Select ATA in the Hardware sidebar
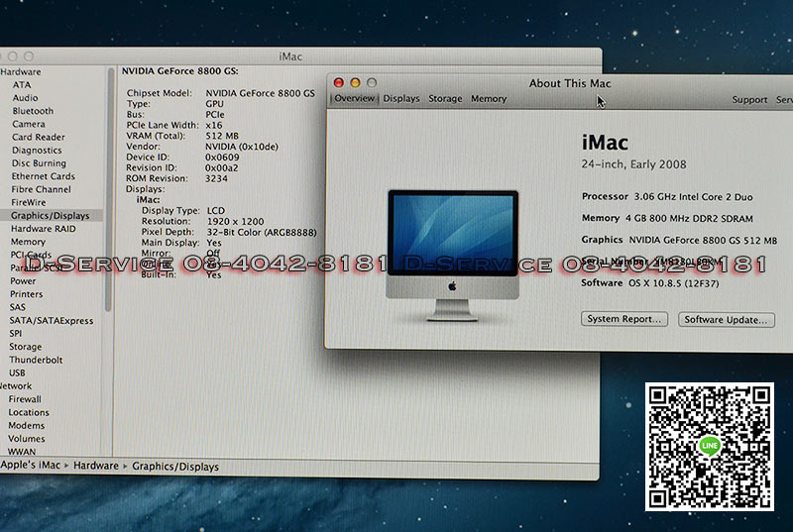 (x=22, y=85)
